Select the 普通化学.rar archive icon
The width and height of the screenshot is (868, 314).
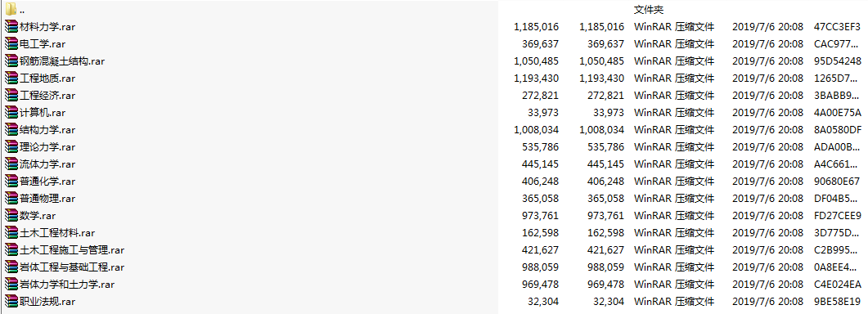pos(11,181)
